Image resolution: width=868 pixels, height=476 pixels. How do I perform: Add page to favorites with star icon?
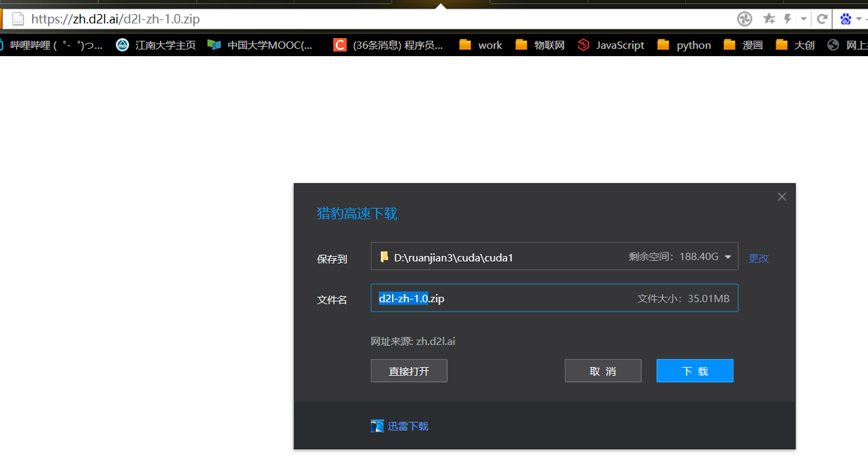[769, 19]
